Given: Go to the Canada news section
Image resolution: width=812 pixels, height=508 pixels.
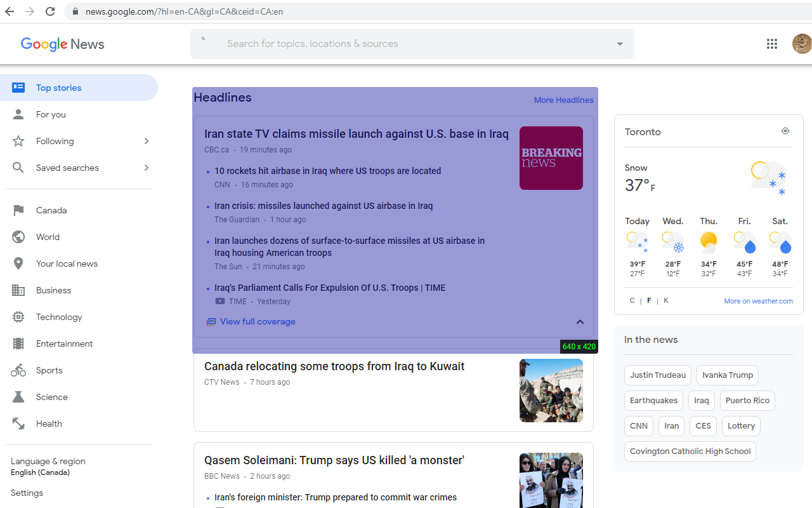Looking at the screenshot, I should click(79, 210).
